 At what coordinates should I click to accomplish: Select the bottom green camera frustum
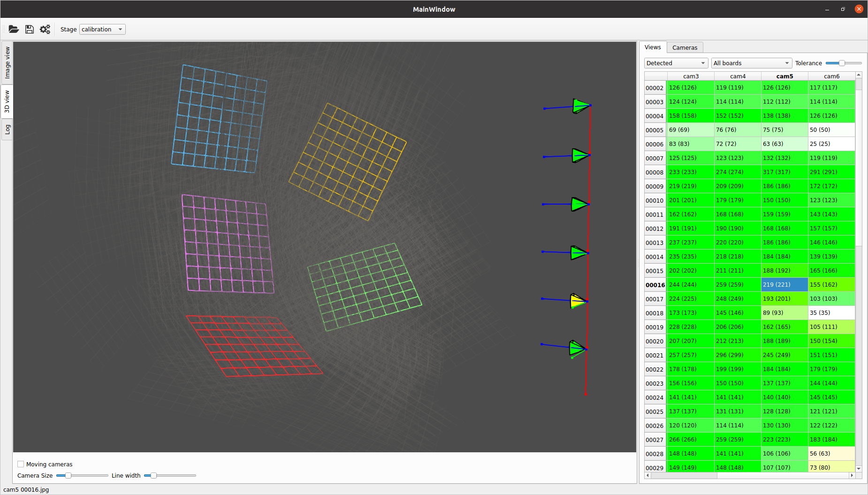[x=578, y=349]
